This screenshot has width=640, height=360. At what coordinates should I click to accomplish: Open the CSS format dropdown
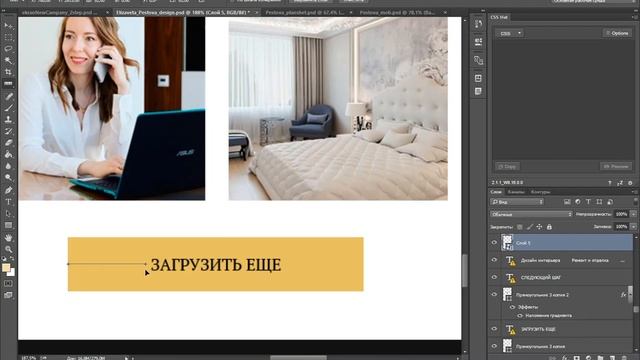click(509, 33)
